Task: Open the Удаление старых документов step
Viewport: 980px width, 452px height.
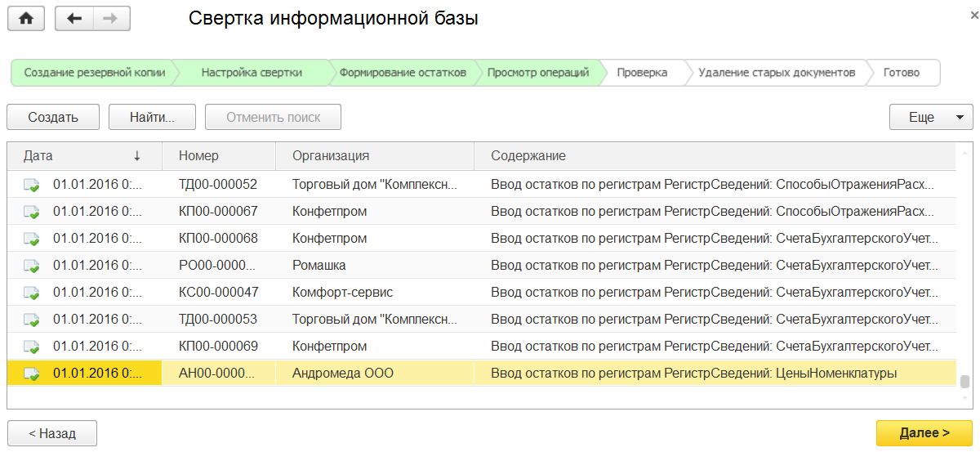Action: [x=776, y=72]
